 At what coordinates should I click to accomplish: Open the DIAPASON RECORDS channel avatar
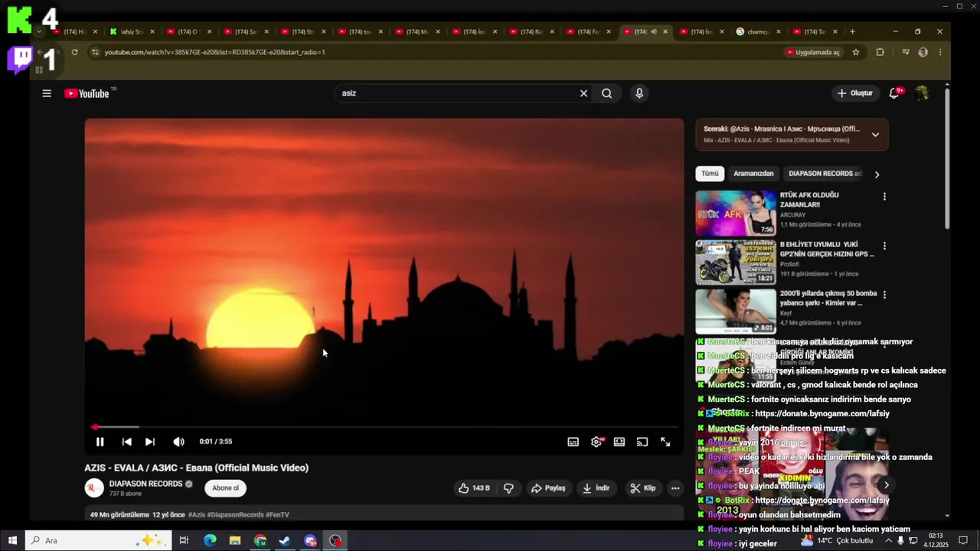[x=94, y=488]
